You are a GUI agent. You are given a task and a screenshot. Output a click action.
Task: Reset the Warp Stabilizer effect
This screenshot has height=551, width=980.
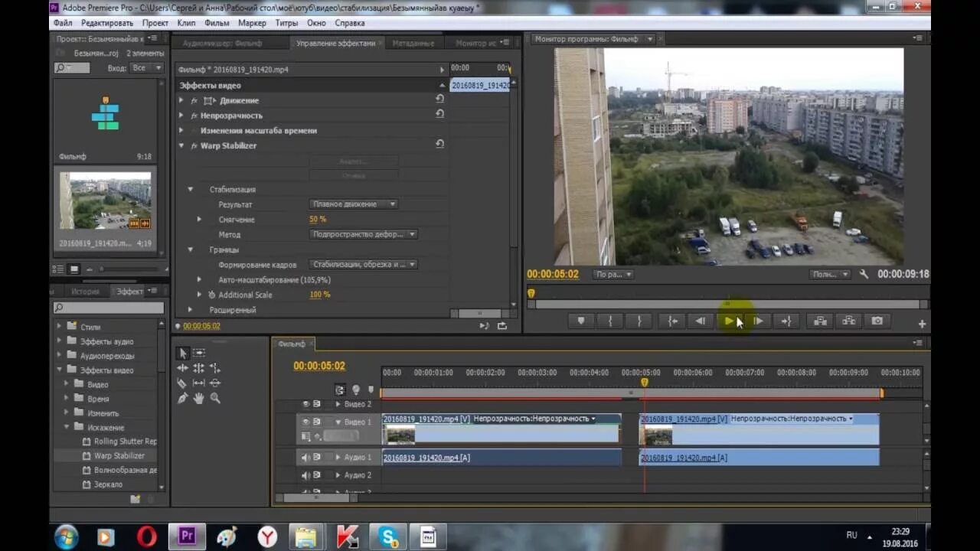point(439,145)
